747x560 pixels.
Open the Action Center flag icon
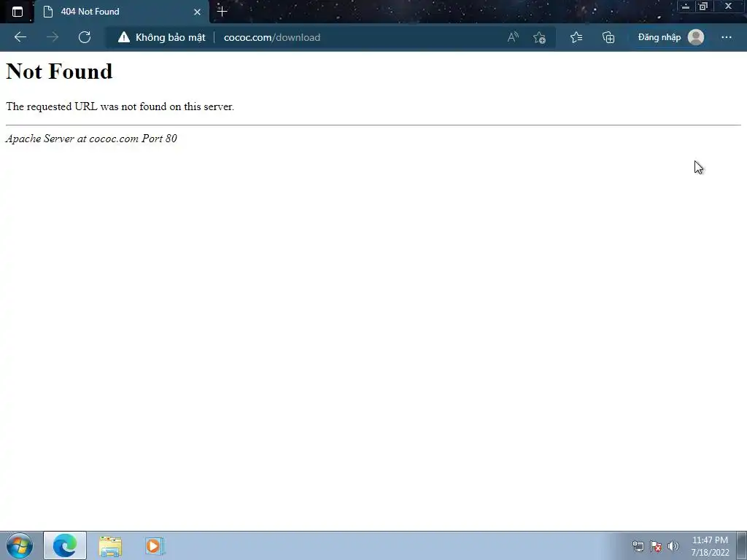[x=656, y=546]
